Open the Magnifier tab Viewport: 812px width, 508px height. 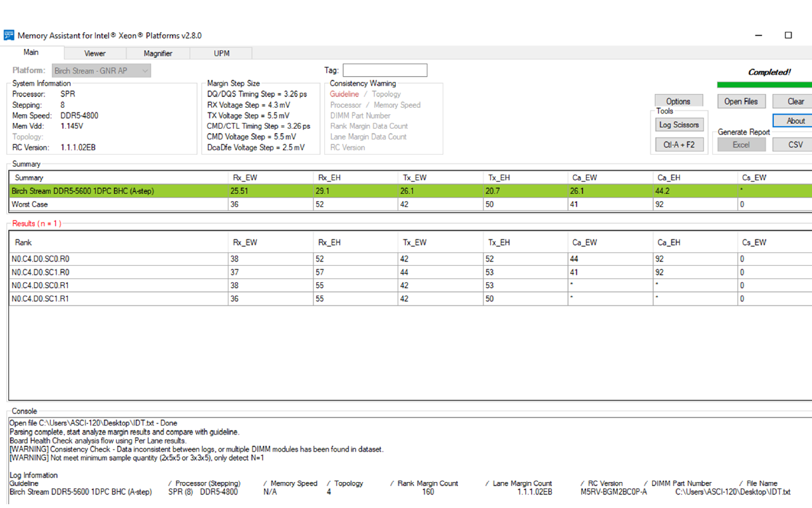tap(158, 53)
